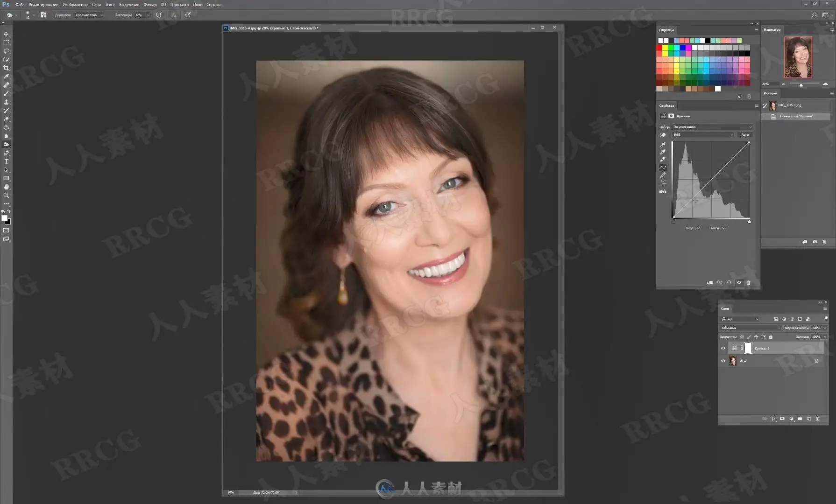The height and width of the screenshot is (504, 836).
Task: Pick the black point eyedropper in Curves
Action: pyautogui.click(x=663, y=145)
